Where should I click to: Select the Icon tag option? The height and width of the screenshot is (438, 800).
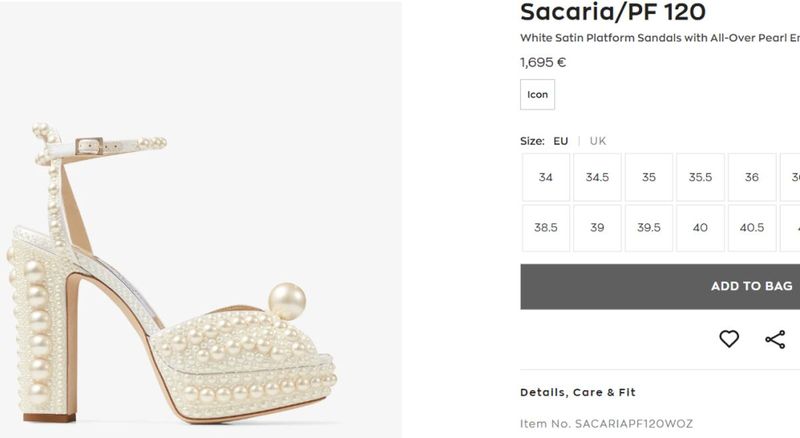[x=538, y=95]
